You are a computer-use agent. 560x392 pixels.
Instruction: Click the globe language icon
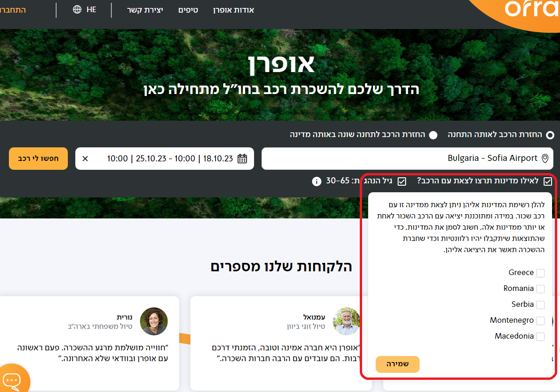[77, 10]
